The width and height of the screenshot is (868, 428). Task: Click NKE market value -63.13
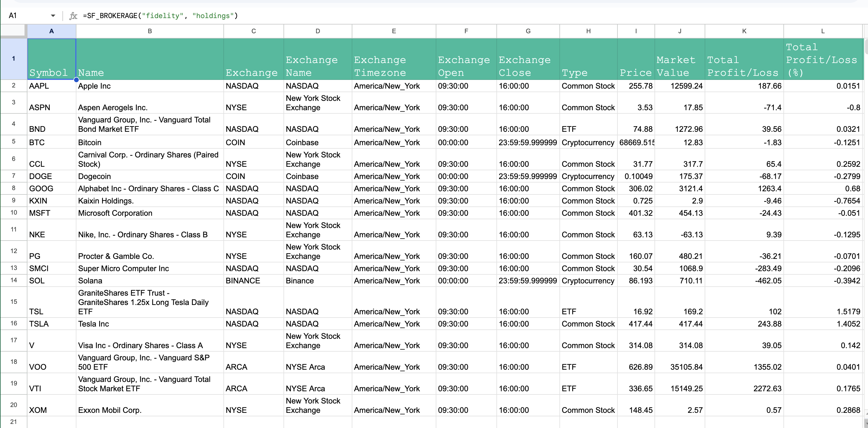coord(680,230)
